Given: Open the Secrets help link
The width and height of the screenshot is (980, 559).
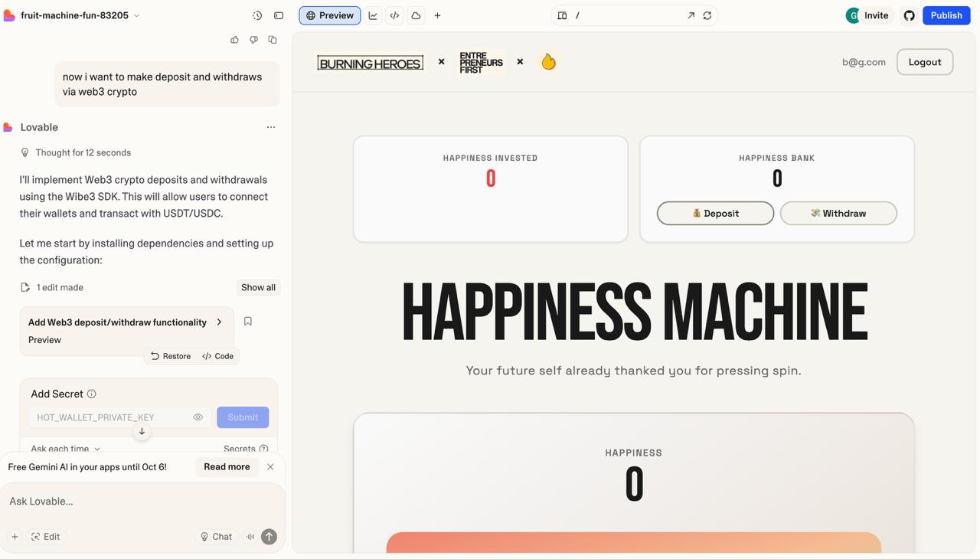Looking at the screenshot, I should click(246, 449).
